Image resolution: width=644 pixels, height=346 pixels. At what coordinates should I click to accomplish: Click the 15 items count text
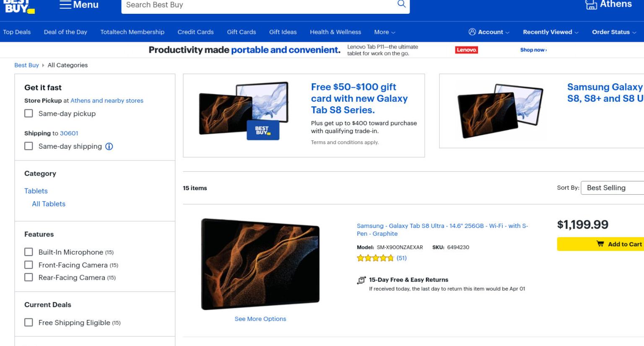[195, 188]
